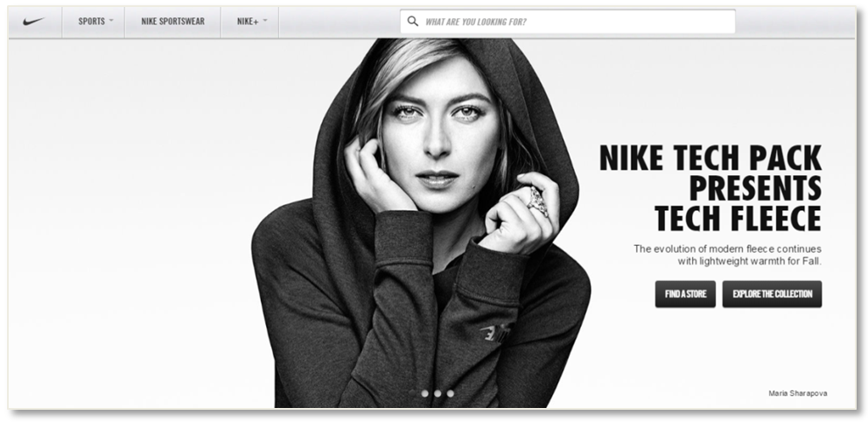Click the EXPLORE THE COLLECTION button
The width and height of the screenshot is (868, 422).
(772, 294)
